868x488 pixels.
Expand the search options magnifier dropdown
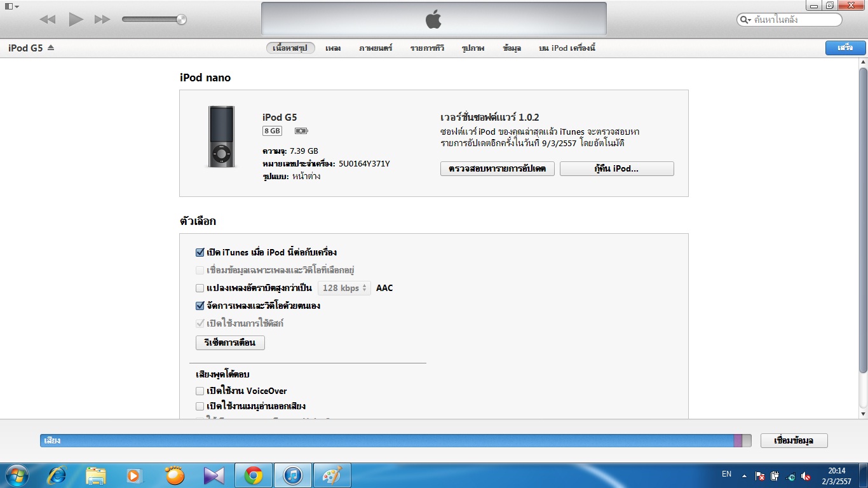[745, 20]
